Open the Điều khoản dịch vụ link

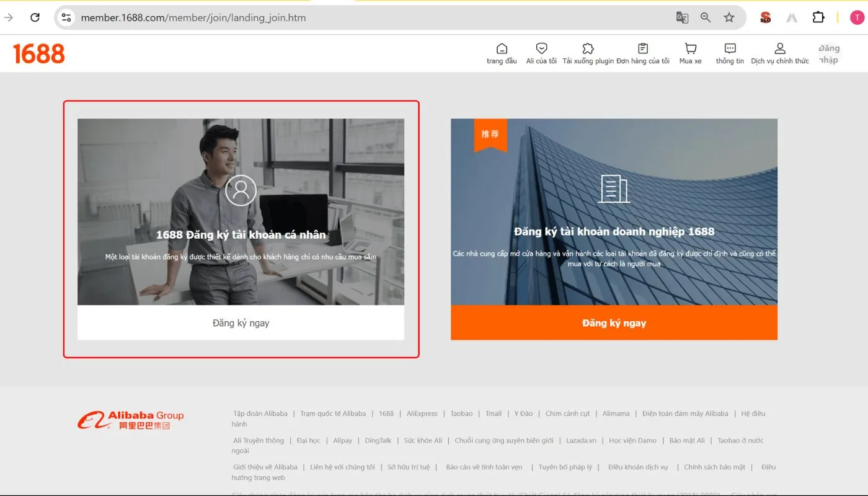point(638,467)
